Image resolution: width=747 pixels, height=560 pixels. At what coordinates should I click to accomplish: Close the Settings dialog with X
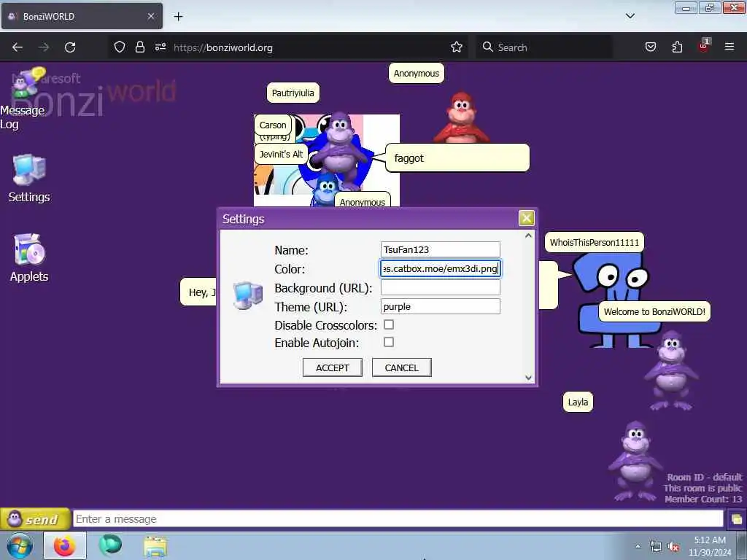click(x=527, y=218)
